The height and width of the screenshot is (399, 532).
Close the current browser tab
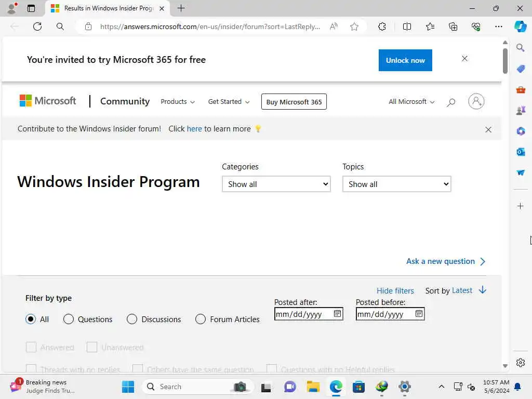coord(162,8)
